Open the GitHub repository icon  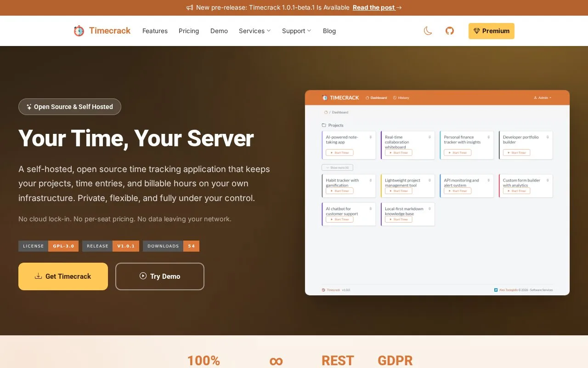pos(450,31)
